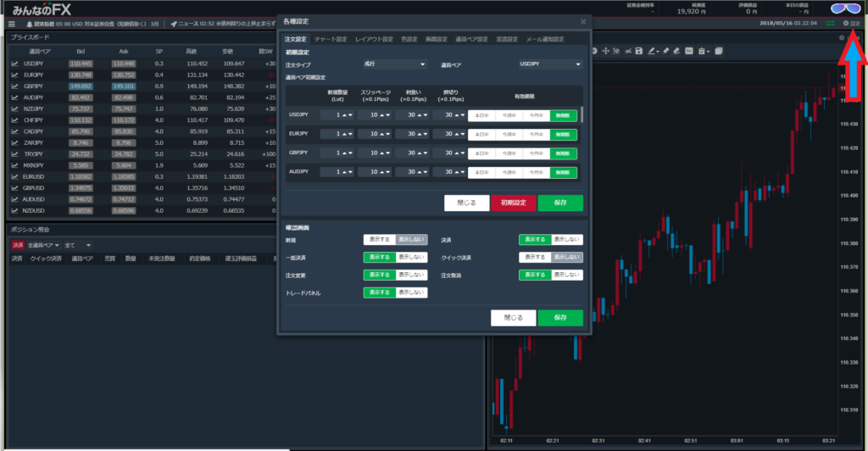Switch to the 通貨ペア設定 tab

[x=471, y=39]
